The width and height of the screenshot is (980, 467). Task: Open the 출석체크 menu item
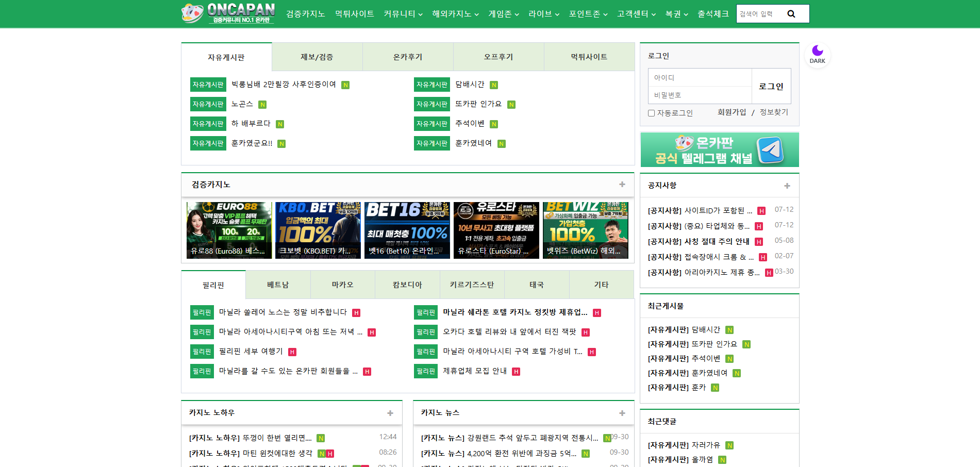(x=713, y=14)
